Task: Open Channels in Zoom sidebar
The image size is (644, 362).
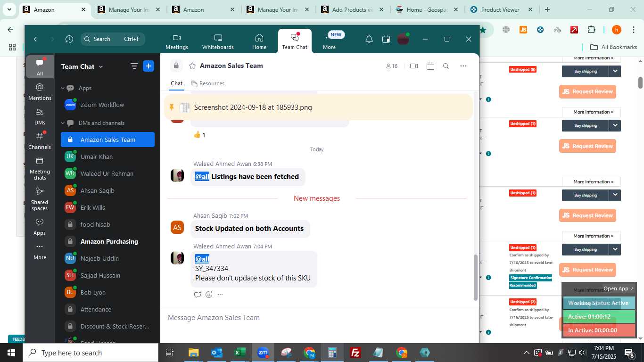Action: [40, 140]
